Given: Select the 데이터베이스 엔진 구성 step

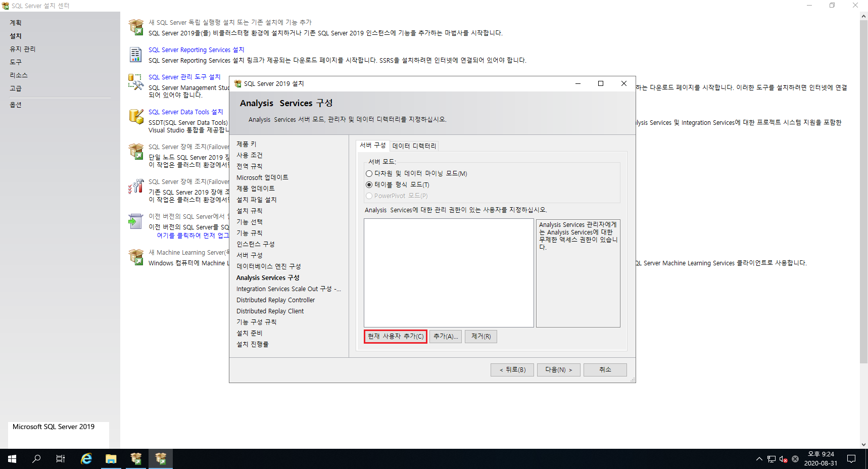Looking at the screenshot, I should click(269, 266).
